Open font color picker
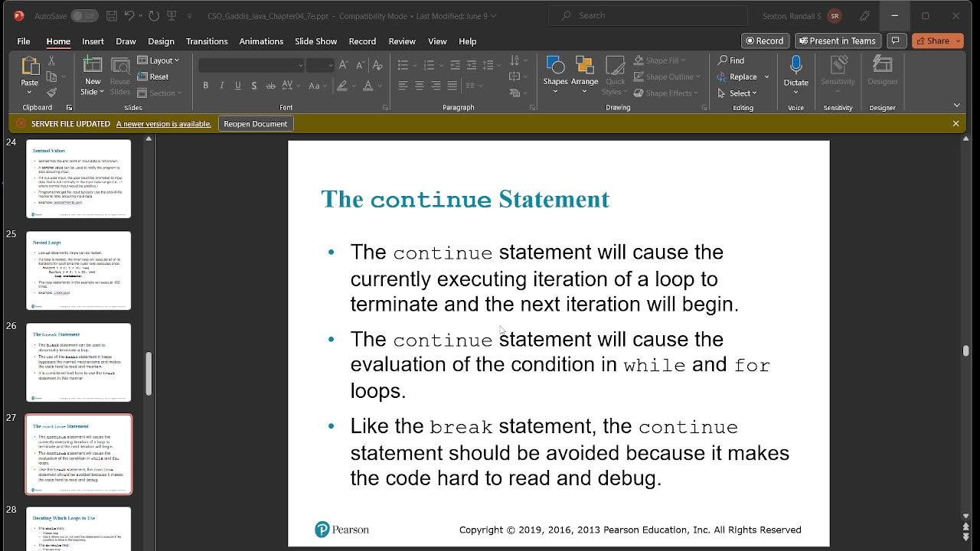Image resolution: width=980 pixels, height=551 pixels. pos(371,86)
